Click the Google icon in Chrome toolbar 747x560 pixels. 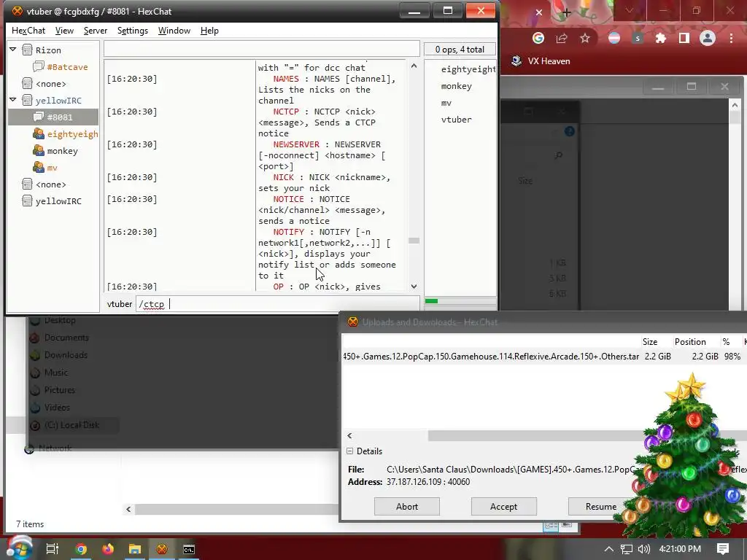tap(538, 38)
